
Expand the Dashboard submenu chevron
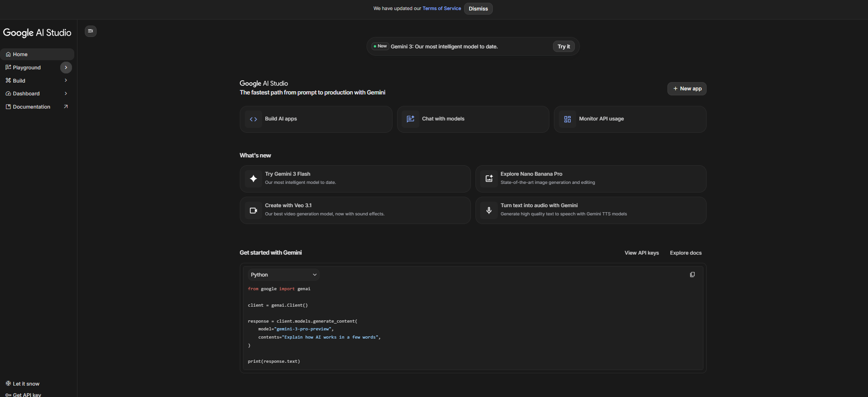pos(66,94)
